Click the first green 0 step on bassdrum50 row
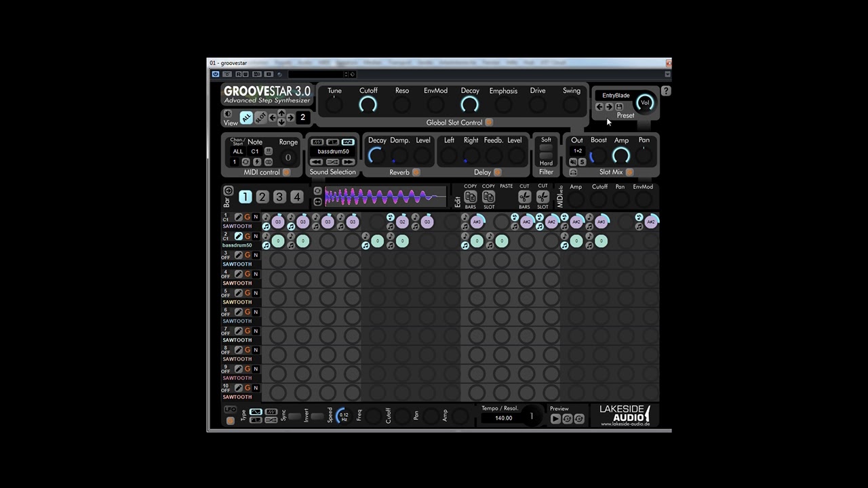The width and height of the screenshot is (868, 488). (277, 241)
